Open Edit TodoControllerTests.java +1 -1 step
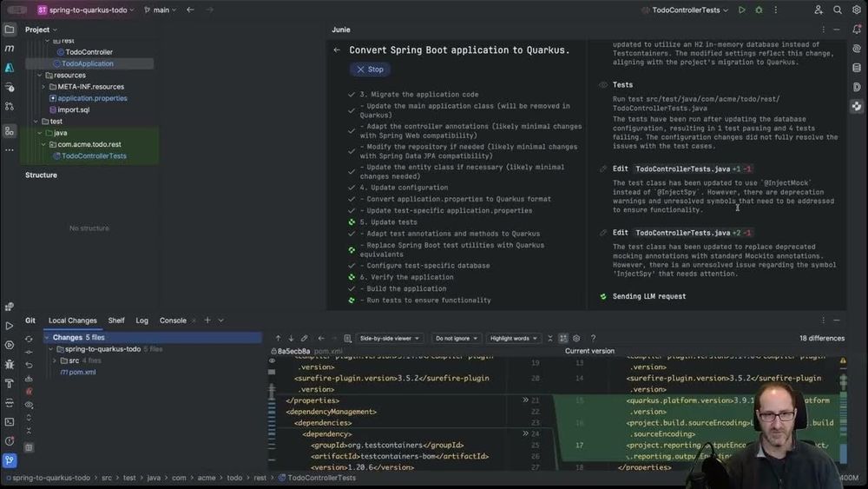The image size is (868, 489). 682,169
